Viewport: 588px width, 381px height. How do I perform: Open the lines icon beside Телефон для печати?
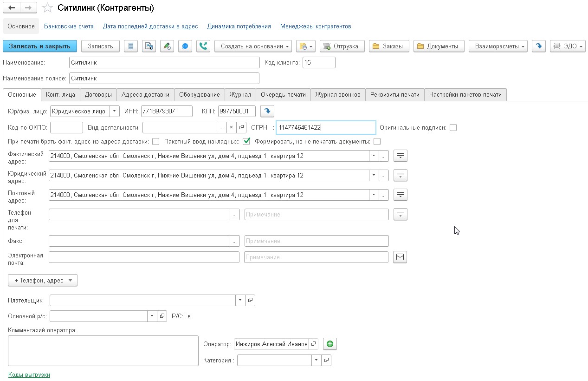click(x=401, y=214)
